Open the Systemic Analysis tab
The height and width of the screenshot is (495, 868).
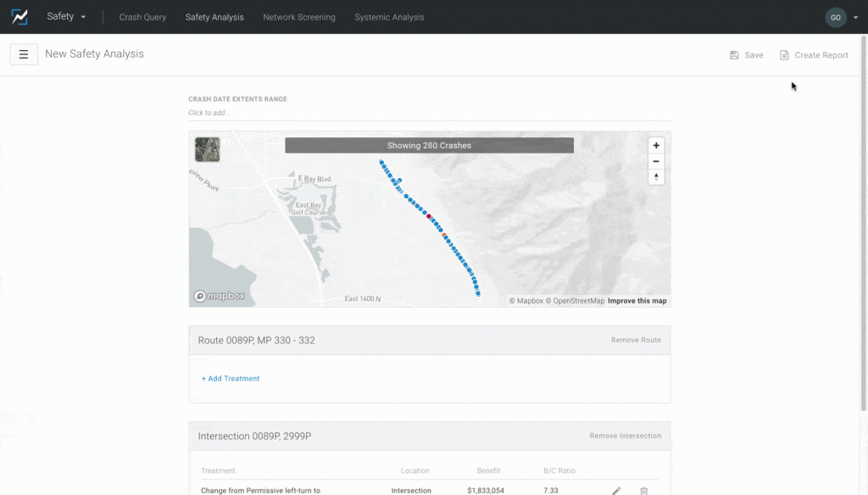[x=389, y=17]
